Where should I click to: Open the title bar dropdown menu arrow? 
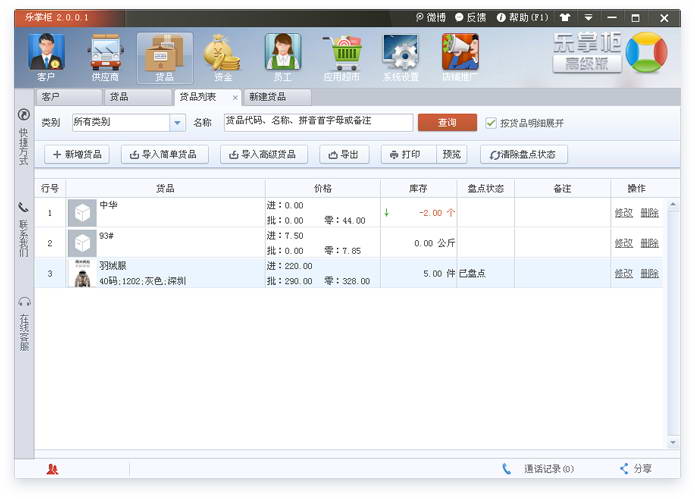(588, 18)
